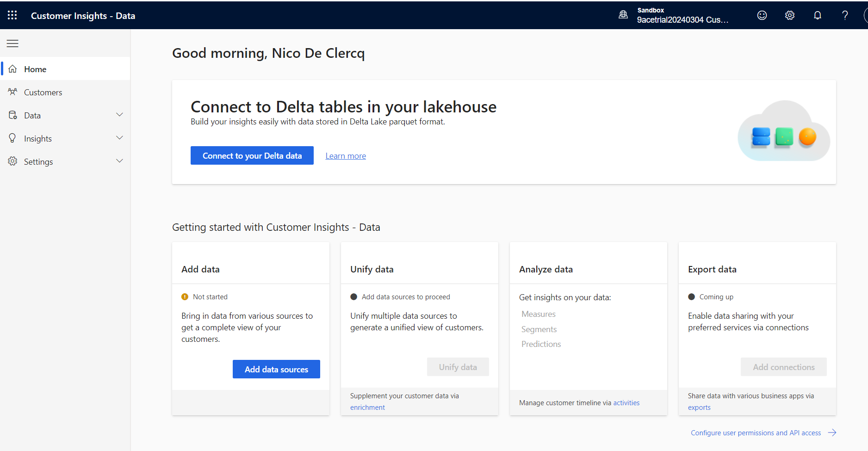Click the Data database icon
868x451 pixels.
pos(12,115)
